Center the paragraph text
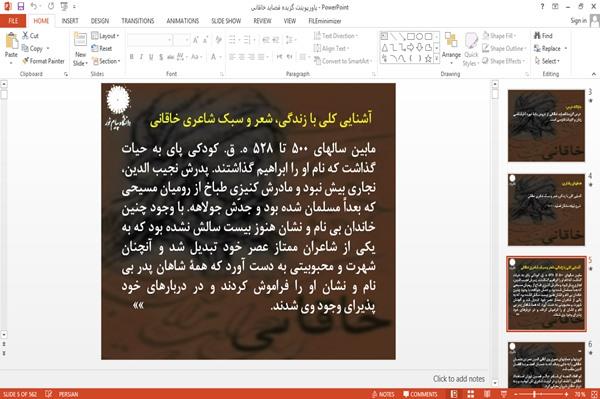Screen dimensions: 600x399 pos(241,57)
